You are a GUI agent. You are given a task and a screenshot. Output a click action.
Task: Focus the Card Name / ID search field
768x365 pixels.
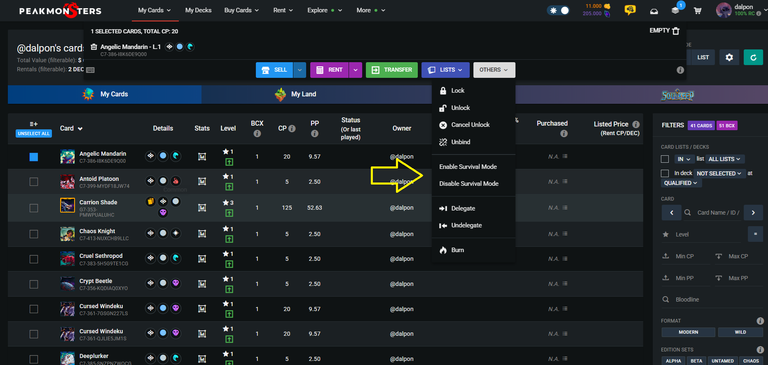pos(718,213)
